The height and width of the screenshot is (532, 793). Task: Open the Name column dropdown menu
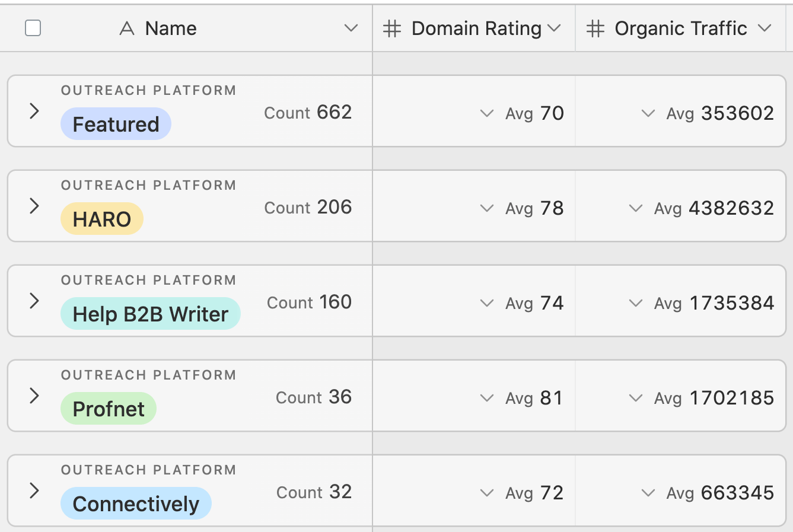click(x=351, y=28)
